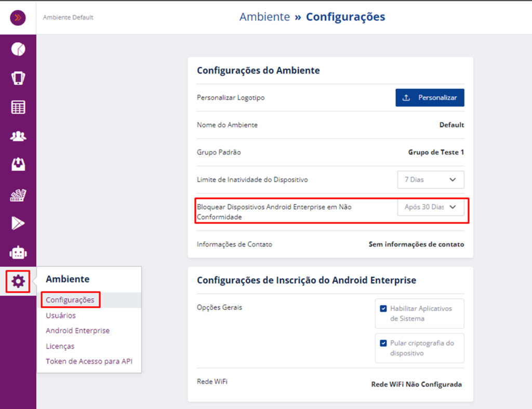Click the Ambiente Default label in header

point(68,17)
